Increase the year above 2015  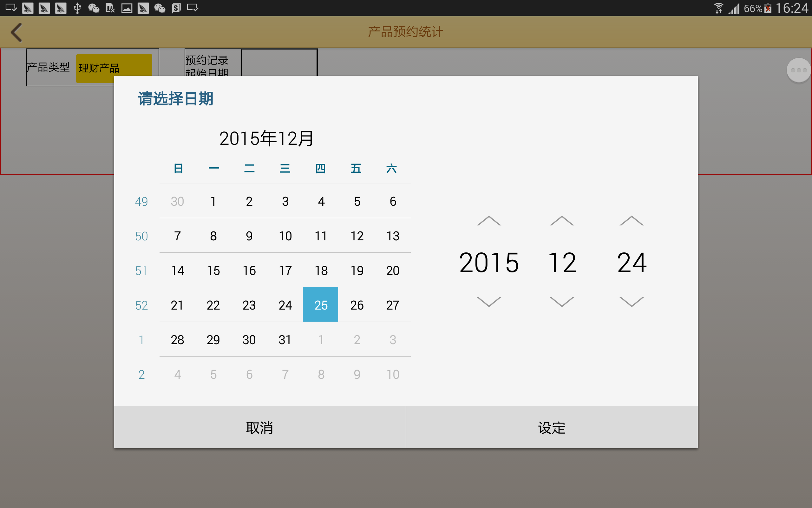[x=489, y=220]
